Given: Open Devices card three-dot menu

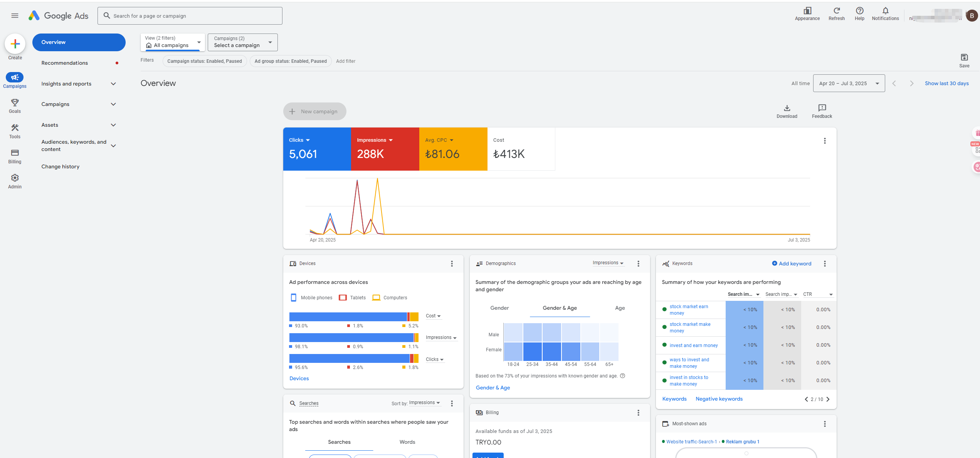Looking at the screenshot, I should (452, 264).
